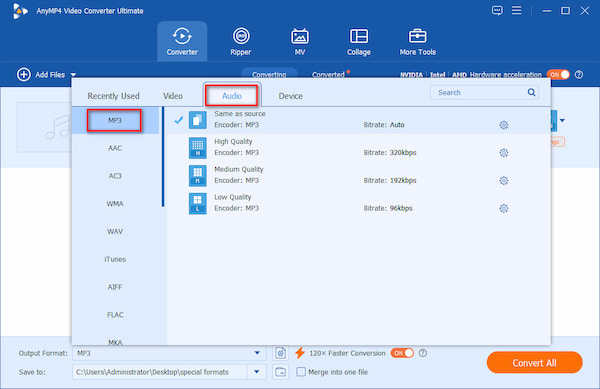Click the music file thumbnail

[44, 127]
